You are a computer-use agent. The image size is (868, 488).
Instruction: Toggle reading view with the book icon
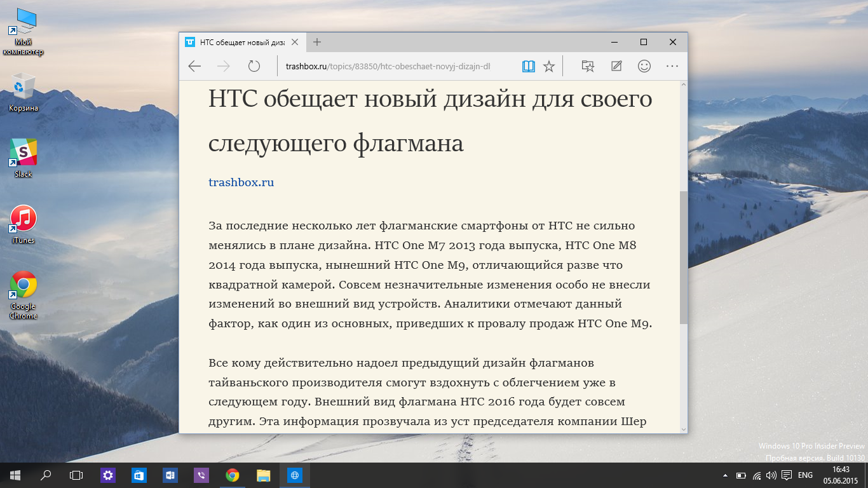coord(529,66)
